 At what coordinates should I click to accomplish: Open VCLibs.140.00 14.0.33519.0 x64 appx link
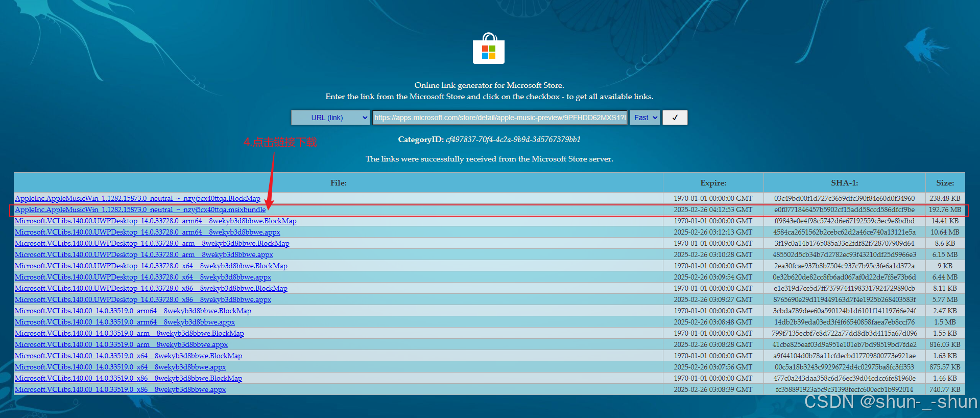pyautogui.click(x=120, y=367)
